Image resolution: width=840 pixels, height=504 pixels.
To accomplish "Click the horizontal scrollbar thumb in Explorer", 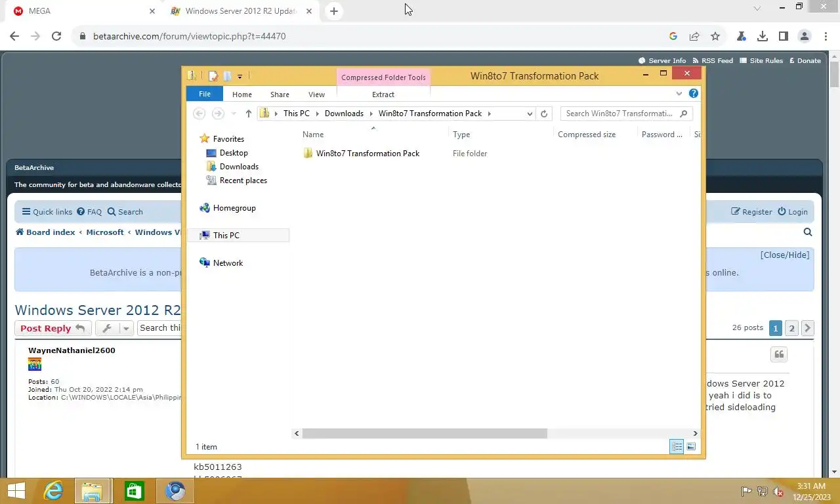I will pos(424,433).
